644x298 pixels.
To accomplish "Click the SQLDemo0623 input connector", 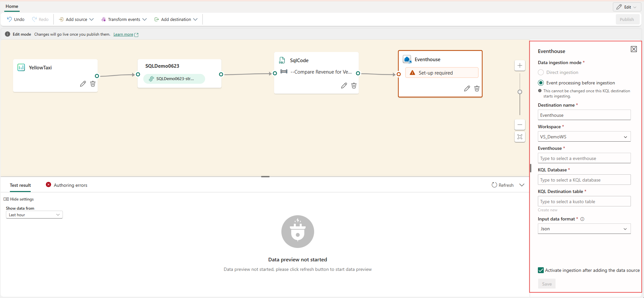I will click(138, 74).
